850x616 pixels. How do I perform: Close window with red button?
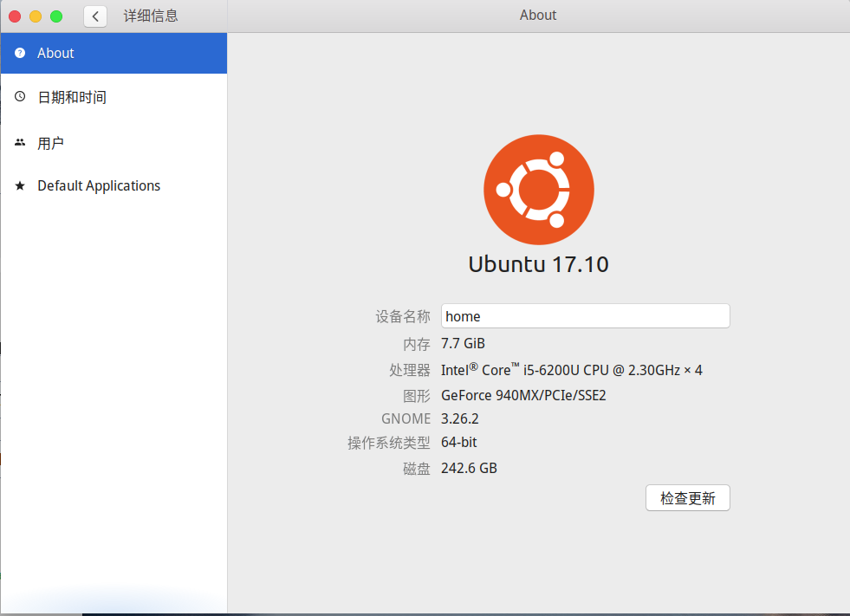(16, 16)
